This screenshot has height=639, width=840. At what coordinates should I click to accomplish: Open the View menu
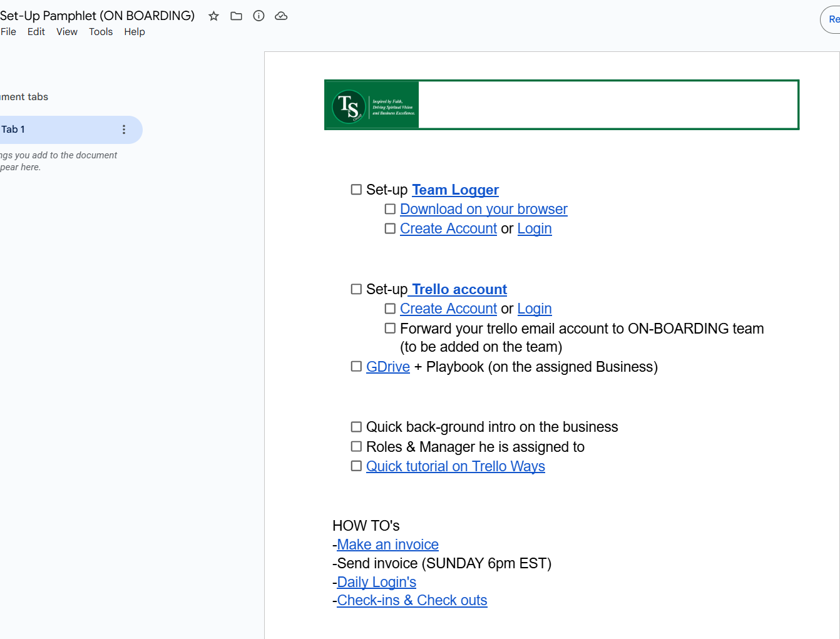(x=67, y=32)
